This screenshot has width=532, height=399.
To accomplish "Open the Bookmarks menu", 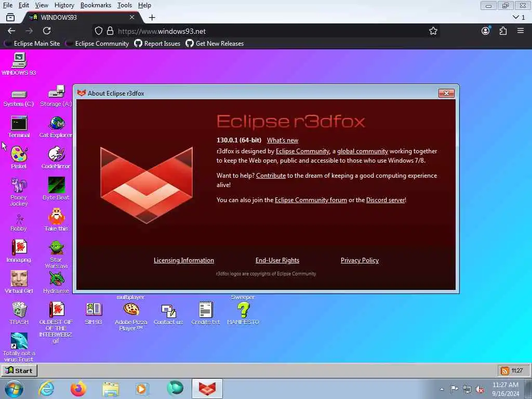I will click(96, 5).
